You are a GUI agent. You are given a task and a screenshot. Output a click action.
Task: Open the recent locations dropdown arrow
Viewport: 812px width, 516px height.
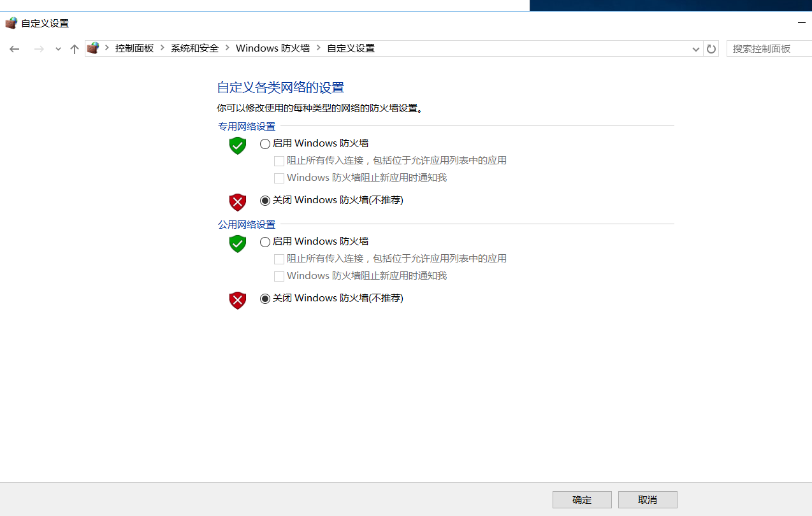point(58,49)
